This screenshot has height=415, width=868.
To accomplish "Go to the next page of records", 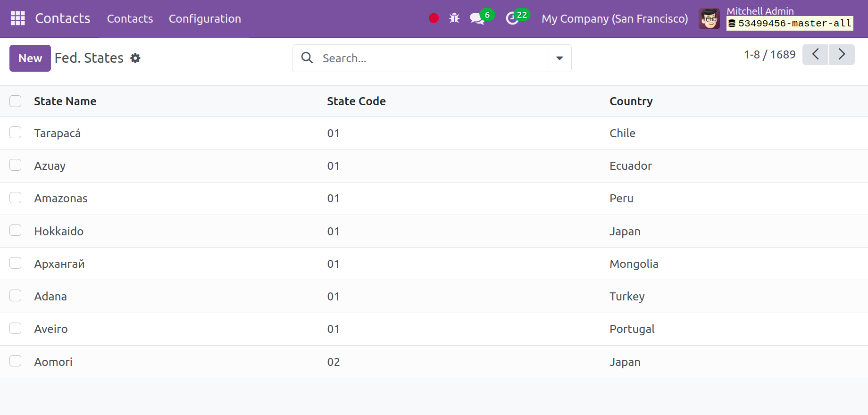I will [x=842, y=55].
